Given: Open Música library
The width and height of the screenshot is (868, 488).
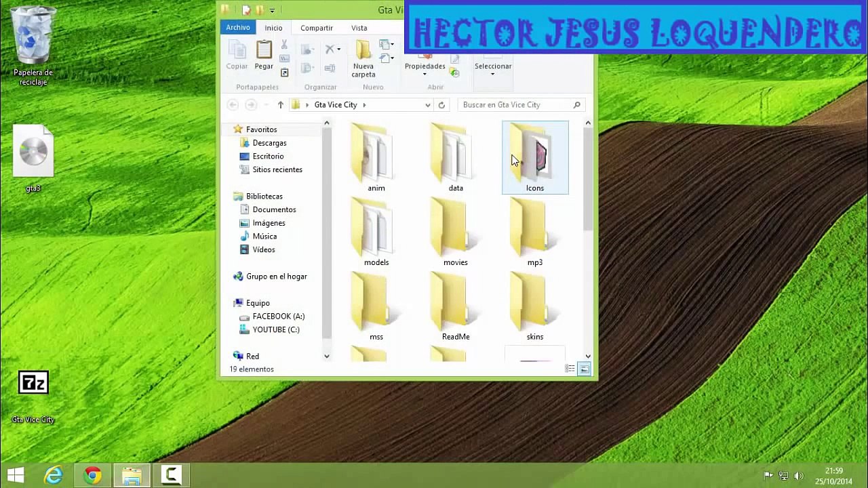Looking at the screenshot, I should point(264,237).
